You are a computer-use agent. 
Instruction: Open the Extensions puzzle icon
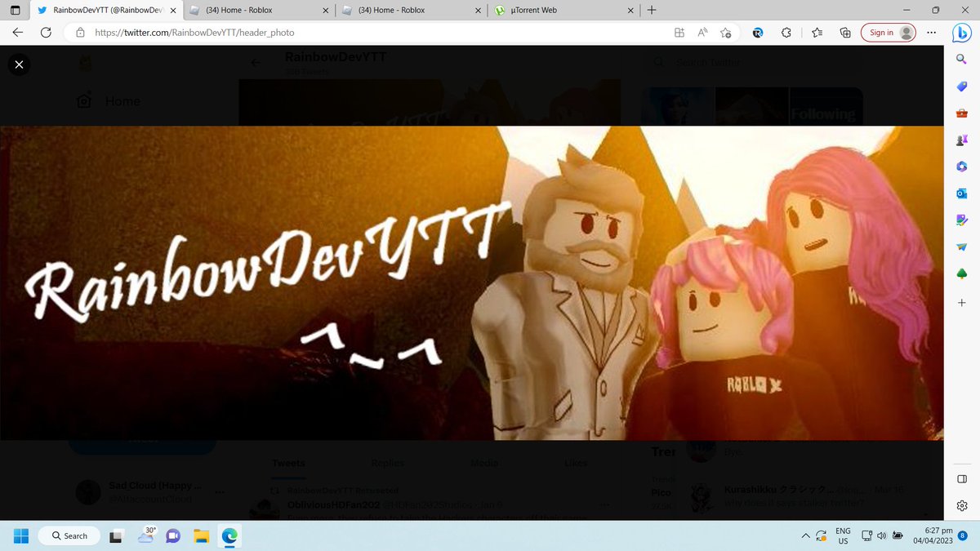[x=786, y=33]
